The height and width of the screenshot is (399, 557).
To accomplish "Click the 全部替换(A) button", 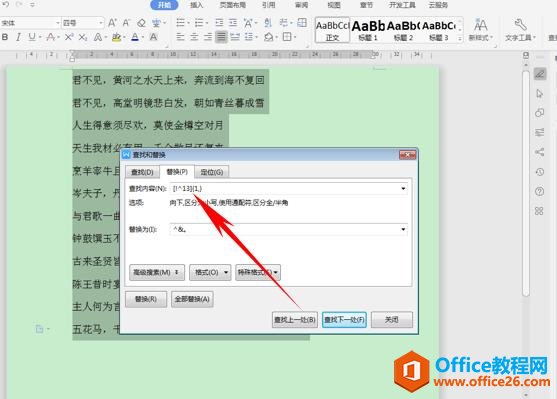I will pos(192,299).
